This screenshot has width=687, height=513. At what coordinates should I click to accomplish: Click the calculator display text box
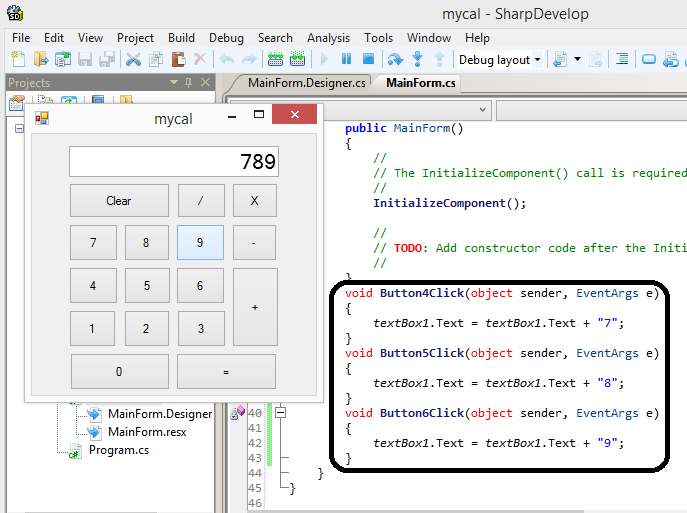173,162
